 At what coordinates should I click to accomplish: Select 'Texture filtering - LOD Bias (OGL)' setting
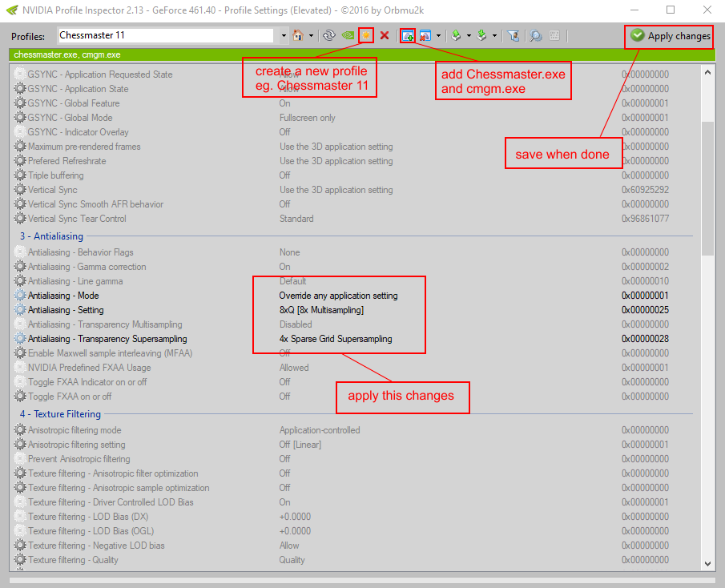[x=91, y=531]
